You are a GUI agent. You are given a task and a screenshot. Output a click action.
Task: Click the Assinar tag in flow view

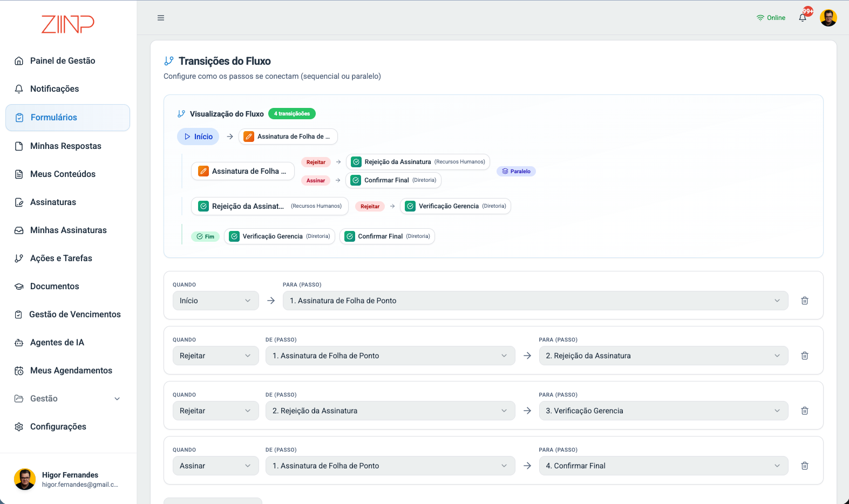[x=316, y=180]
